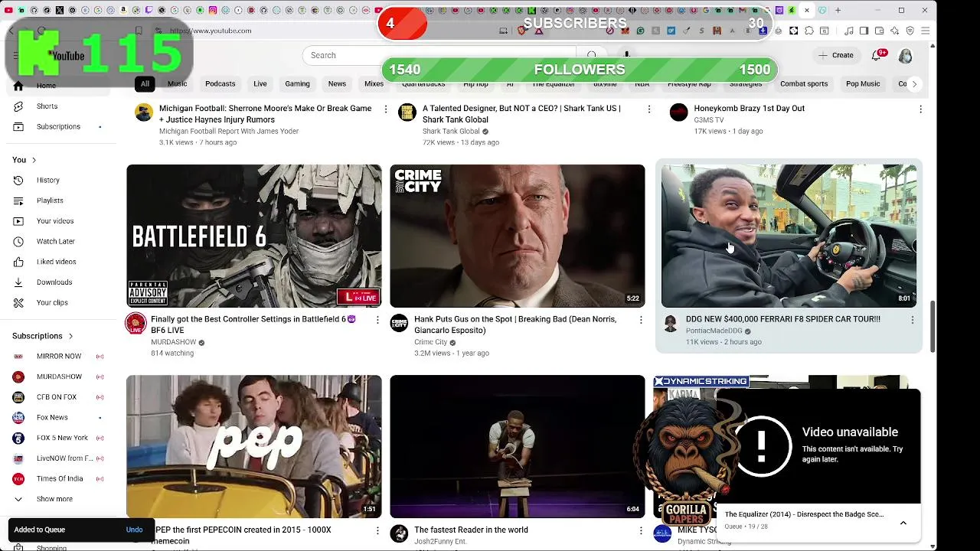Open LiveNOW from FOX subscription
980x551 pixels.
64,458
